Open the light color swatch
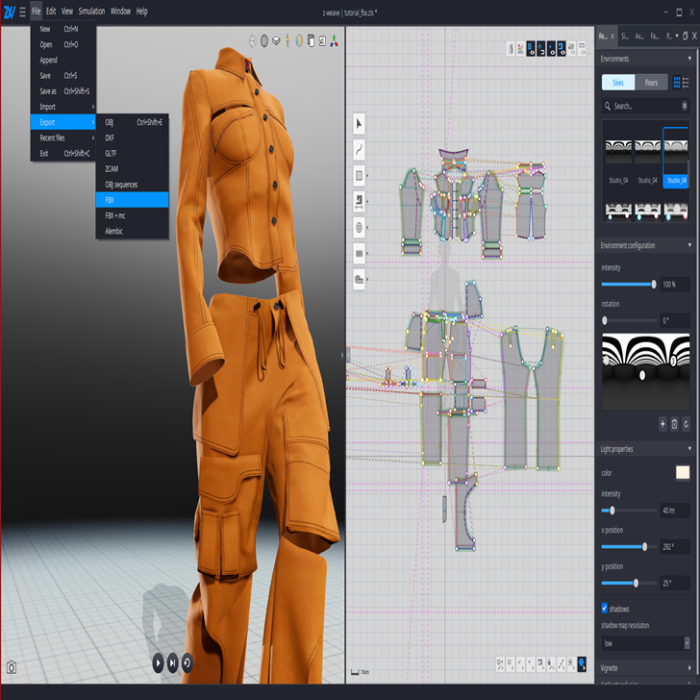 [683, 472]
